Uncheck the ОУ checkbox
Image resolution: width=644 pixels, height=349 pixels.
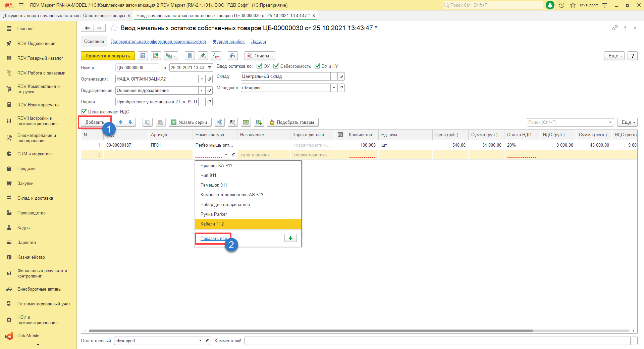(259, 66)
